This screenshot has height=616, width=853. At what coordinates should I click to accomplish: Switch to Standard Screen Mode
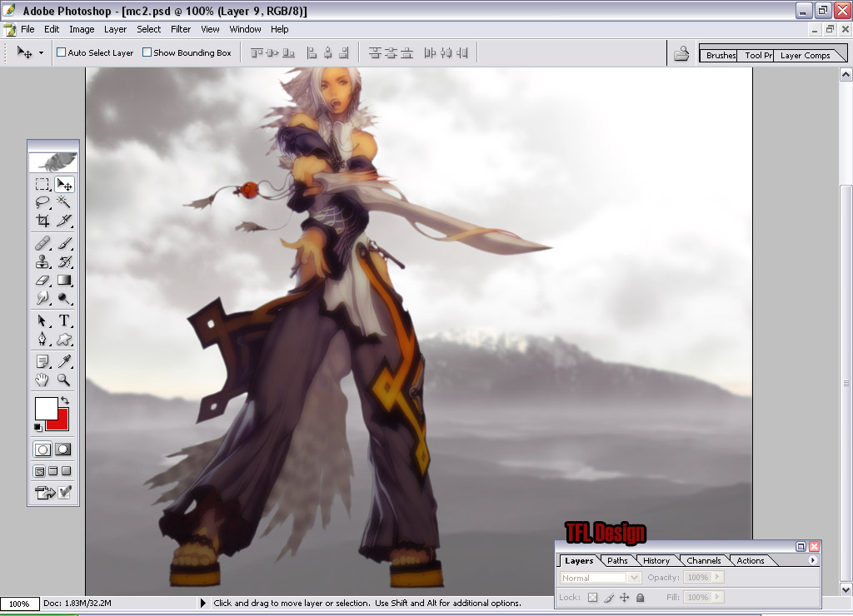(x=40, y=471)
